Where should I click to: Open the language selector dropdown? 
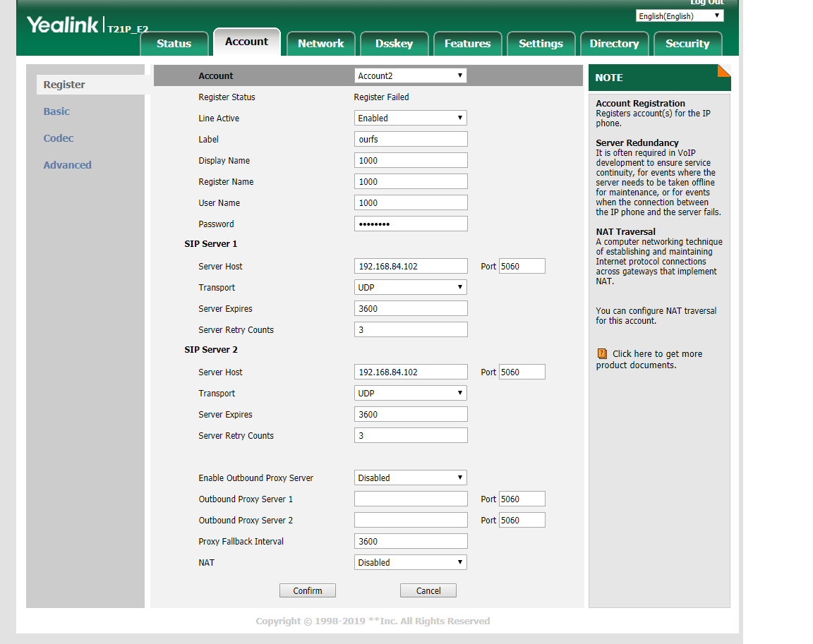coord(680,16)
